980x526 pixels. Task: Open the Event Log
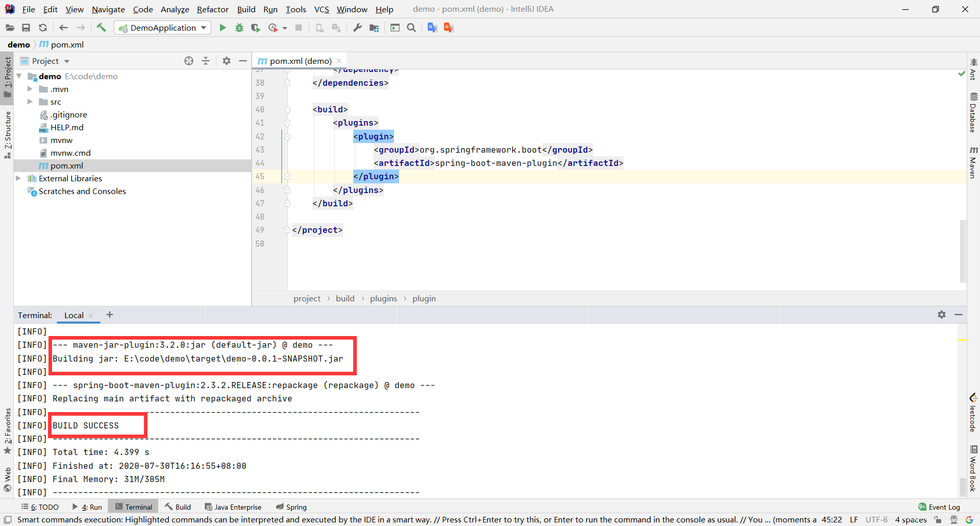tap(939, 507)
